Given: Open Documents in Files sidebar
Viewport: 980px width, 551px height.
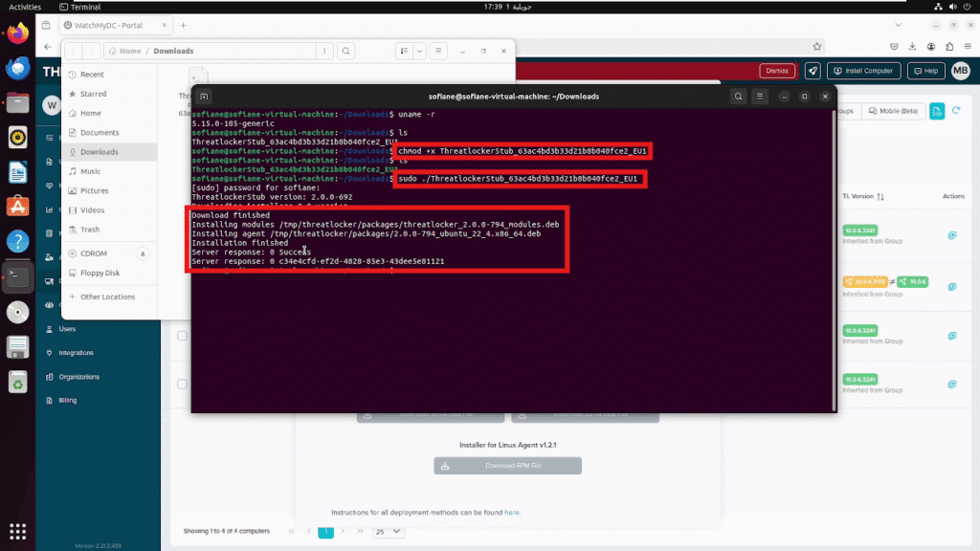Looking at the screenshot, I should (x=109, y=132).
